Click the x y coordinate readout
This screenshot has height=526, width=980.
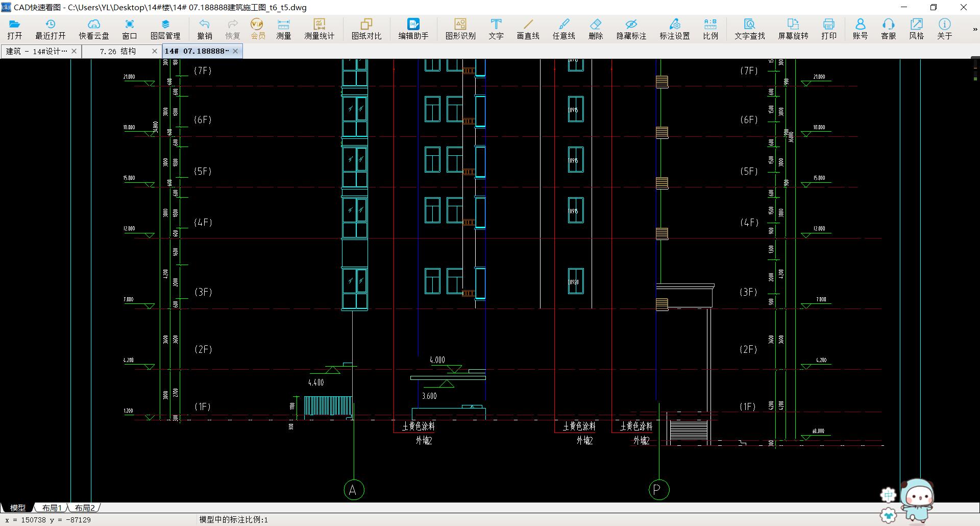[48, 520]
